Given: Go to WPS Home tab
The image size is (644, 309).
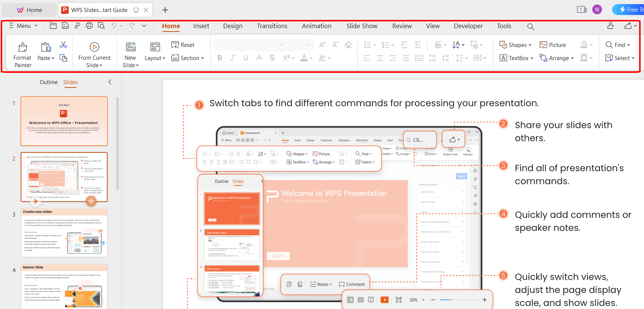Looking at the screenshot, I should [x=29, y=10].
